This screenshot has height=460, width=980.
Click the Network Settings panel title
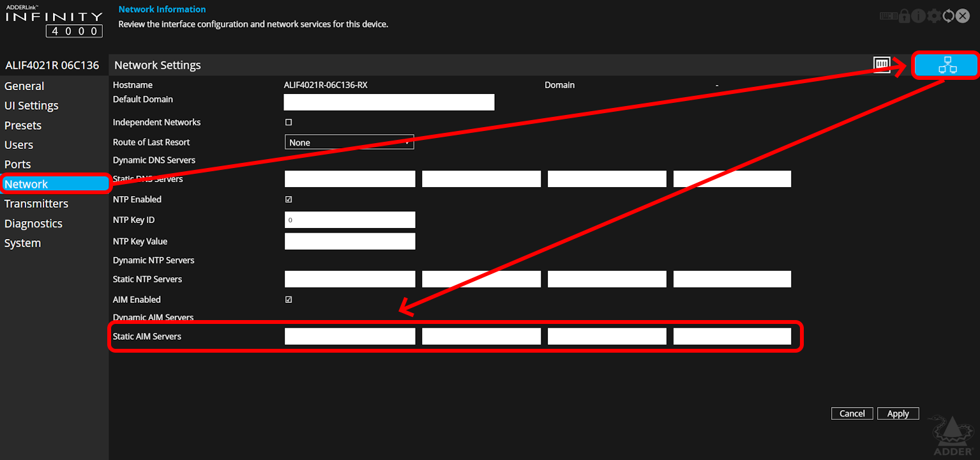(x=158, y=65)
